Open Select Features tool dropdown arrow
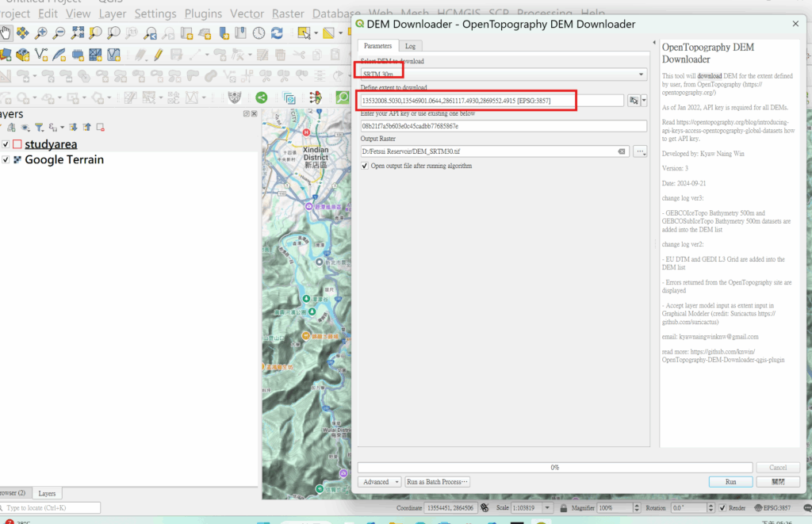Image resolution: width=812 pixels, height=524 pixels. (316, 33)
